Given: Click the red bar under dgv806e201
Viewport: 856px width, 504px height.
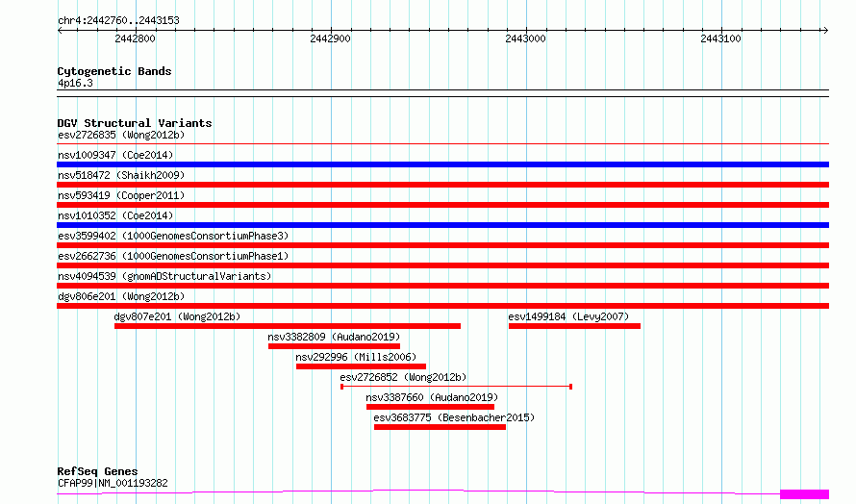Looking at the screenshot, I should coord(442,306).
